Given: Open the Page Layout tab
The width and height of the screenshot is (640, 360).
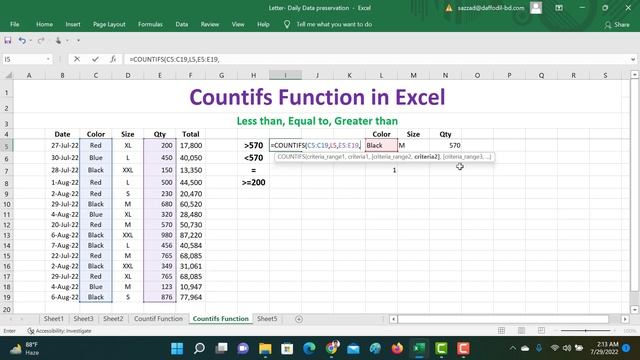Looking at the screenshot, I should coord(109,24).
